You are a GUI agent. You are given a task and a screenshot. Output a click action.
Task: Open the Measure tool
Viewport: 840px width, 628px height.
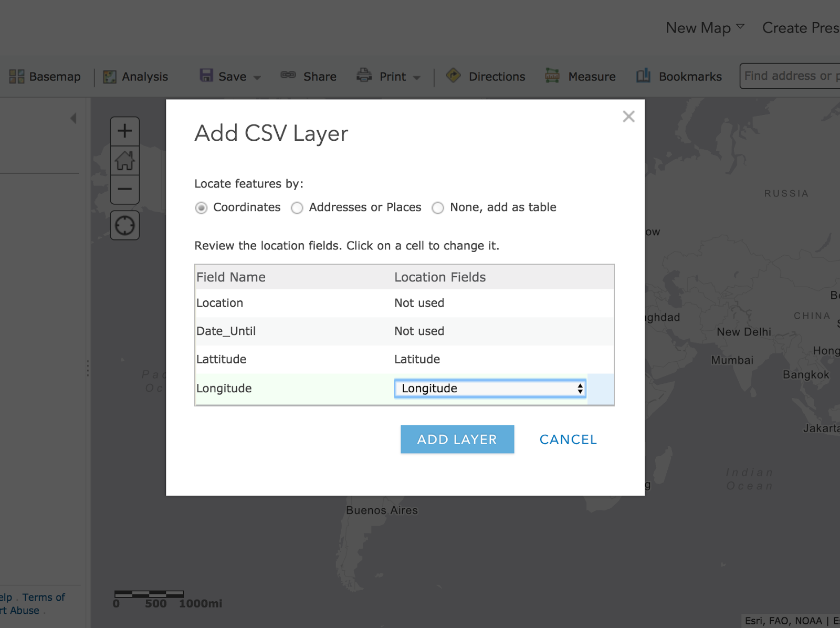click(x=580, y=77)
